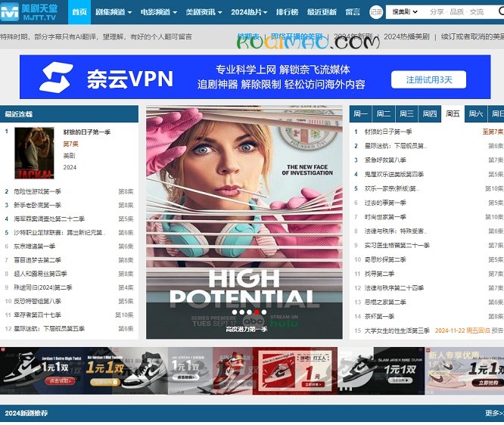The height and width of the screenshot is (425, 504).
Task: Switch to the 周一 schedule tab
Action: coord(360,113)
